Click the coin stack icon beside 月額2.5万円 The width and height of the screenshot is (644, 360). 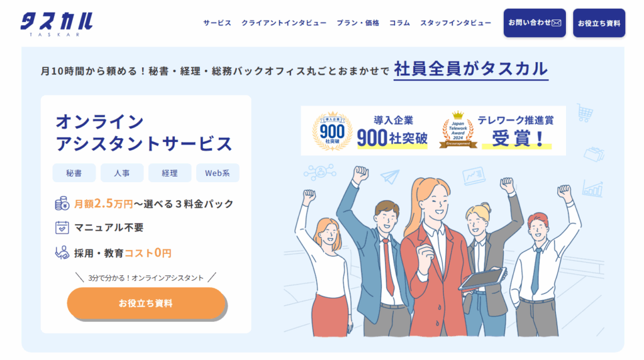coord(62,203)
